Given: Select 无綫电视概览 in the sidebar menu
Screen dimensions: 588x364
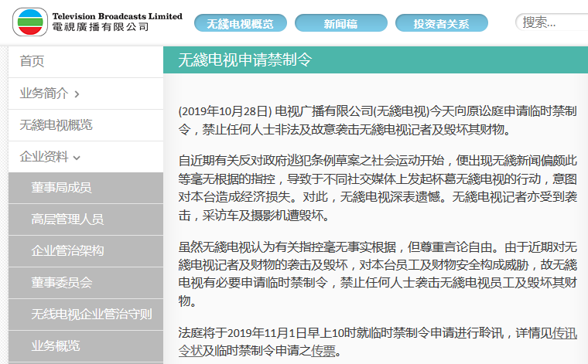Looking at the screenshot, I should tap(86, 125).
